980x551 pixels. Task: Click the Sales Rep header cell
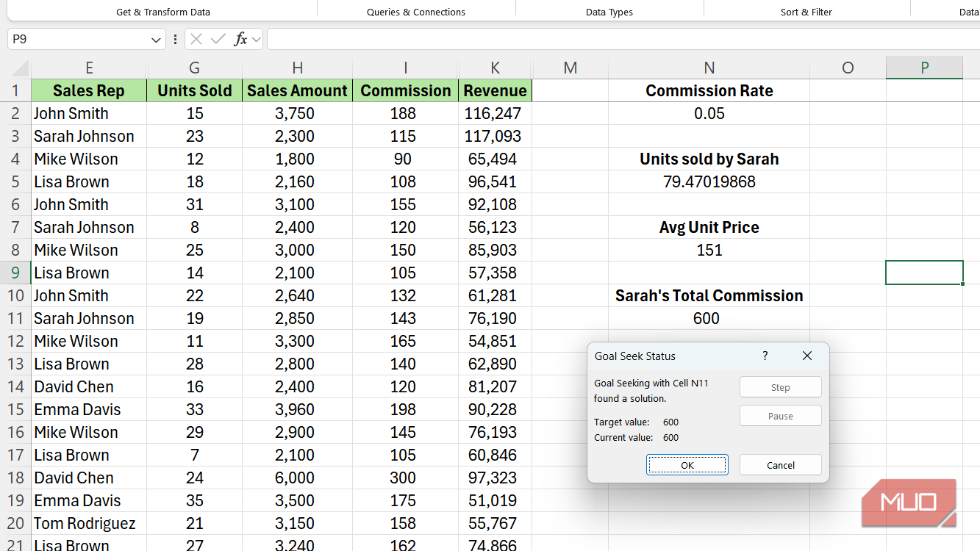tap(89, 90)
